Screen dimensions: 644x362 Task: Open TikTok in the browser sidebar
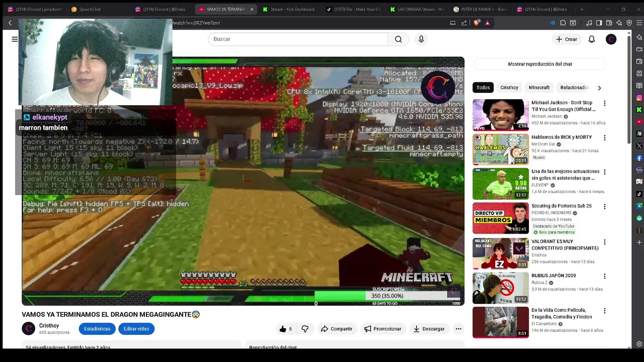[x=639, y=194]
